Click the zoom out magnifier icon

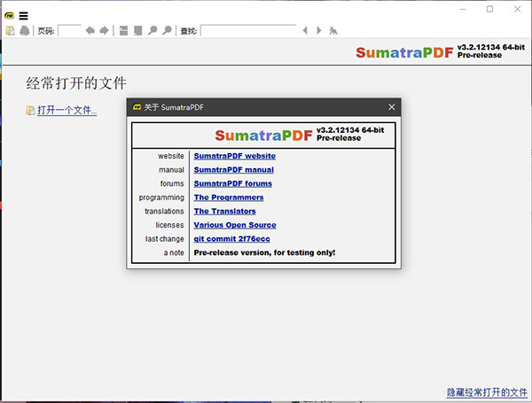tap(153, 30)
